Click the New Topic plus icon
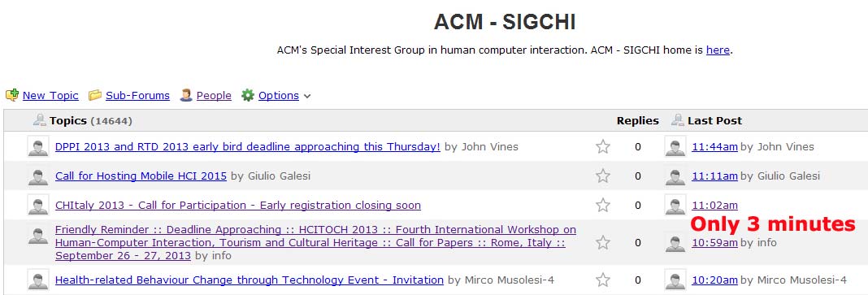The height and width of the screenshot is (295, 868). coord(12,95)
